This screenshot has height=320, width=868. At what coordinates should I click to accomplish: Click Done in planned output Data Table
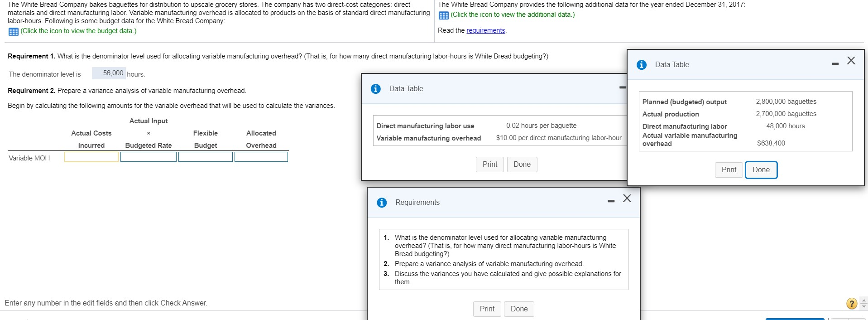[x=761, y=170]
